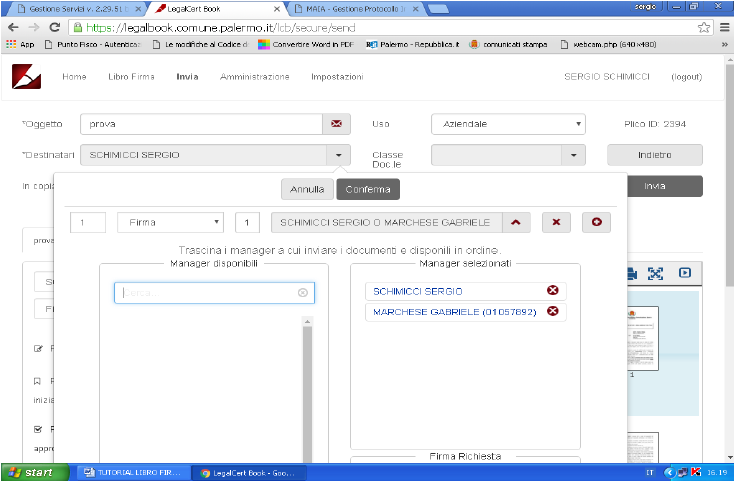The height and width of the screenshot is (481, 734).
Task: Click the logout link
Action: pos(687,77)
